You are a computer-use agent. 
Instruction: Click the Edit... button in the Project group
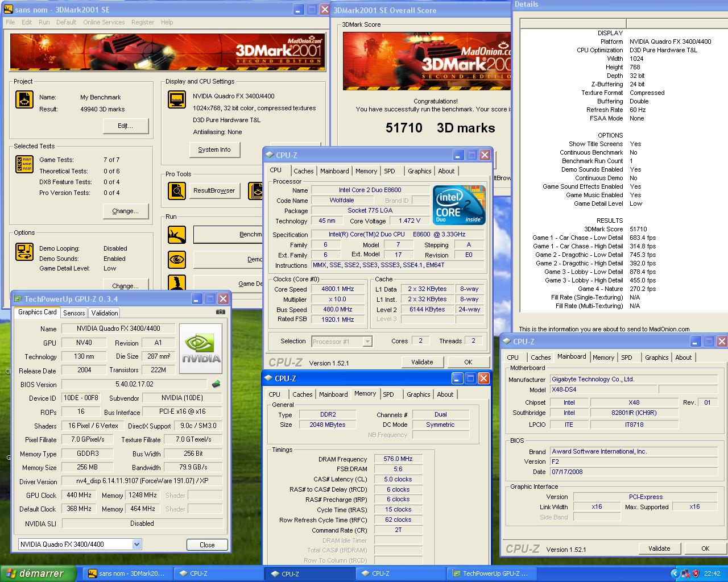pyautogui.click(x=125, y=126)
